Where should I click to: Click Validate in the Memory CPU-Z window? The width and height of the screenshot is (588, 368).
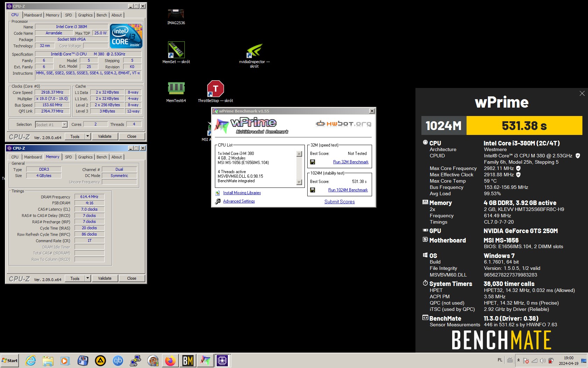[105, 278]
